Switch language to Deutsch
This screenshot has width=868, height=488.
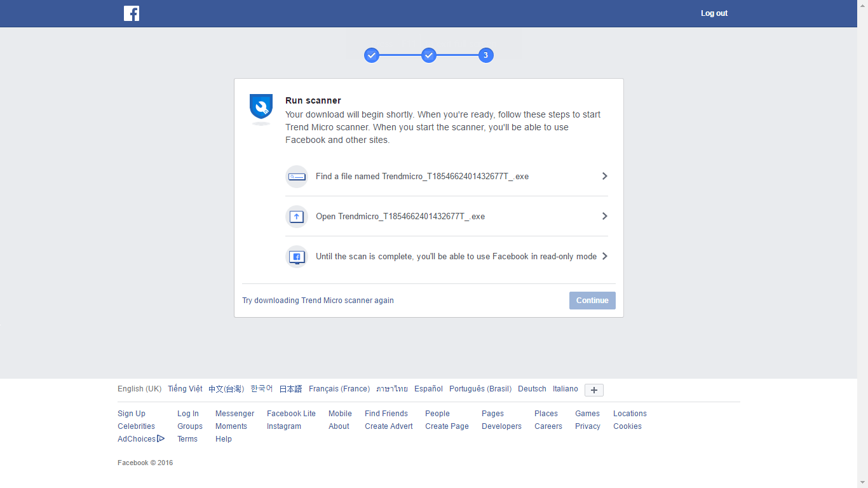click(532, 389)
